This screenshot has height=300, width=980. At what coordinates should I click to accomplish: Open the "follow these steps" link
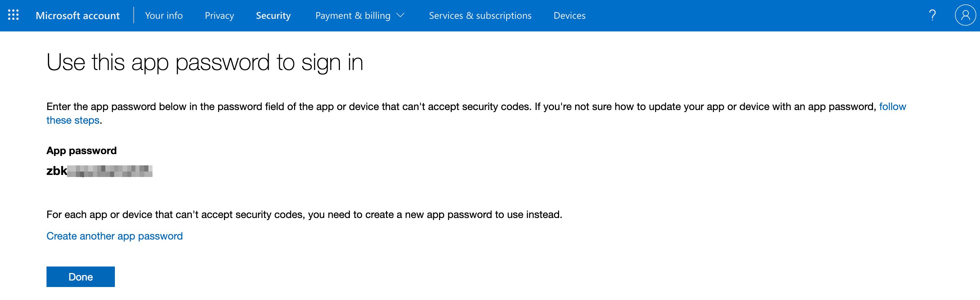click(892, 107)
